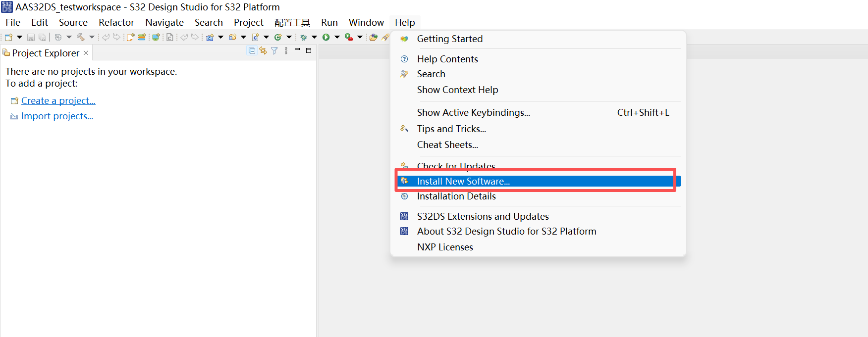Open the Source menu
Viewport: 868px width, 337px height.
click(x=73, y=22)
